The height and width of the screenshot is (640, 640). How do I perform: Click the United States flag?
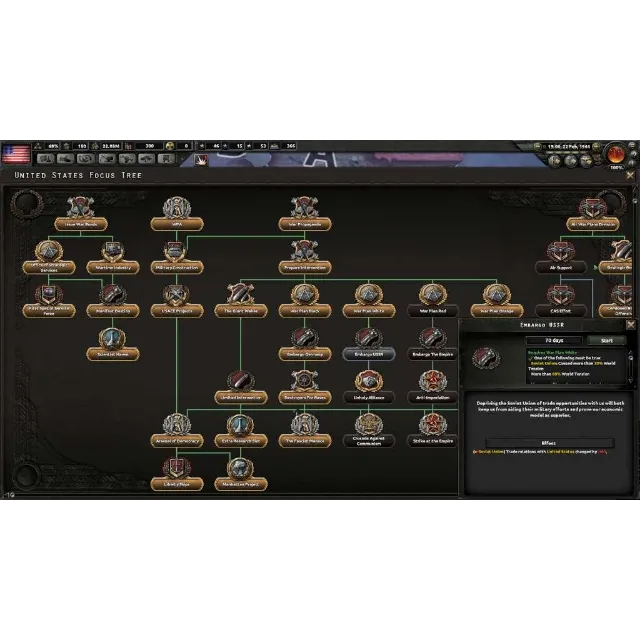coord(16,154)
